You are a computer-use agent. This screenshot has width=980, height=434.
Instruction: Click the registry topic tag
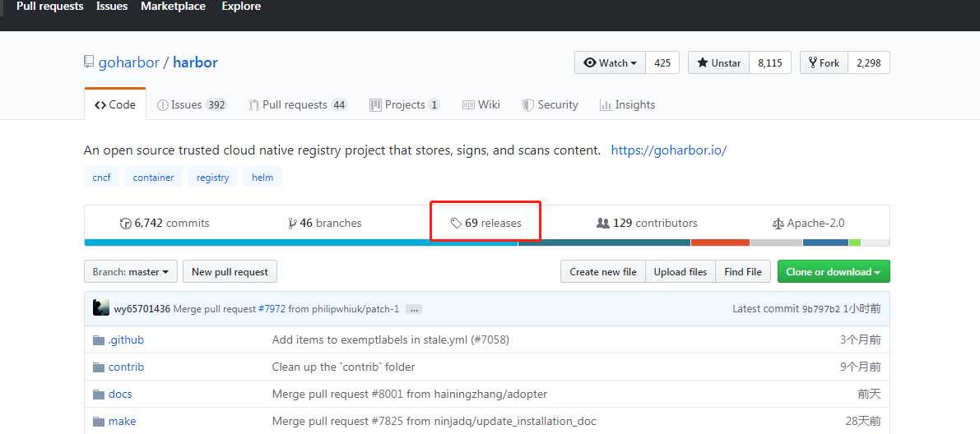[x=212, y=178]
